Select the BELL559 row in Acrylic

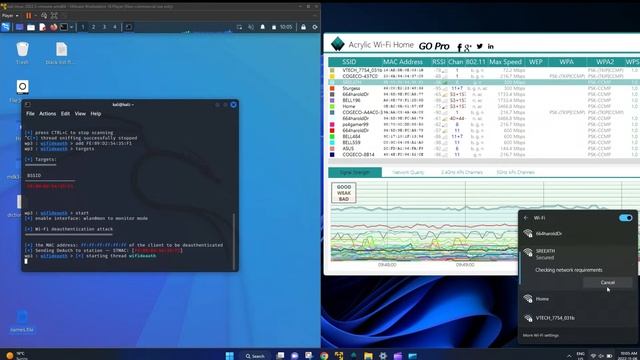tap(484, 142)
